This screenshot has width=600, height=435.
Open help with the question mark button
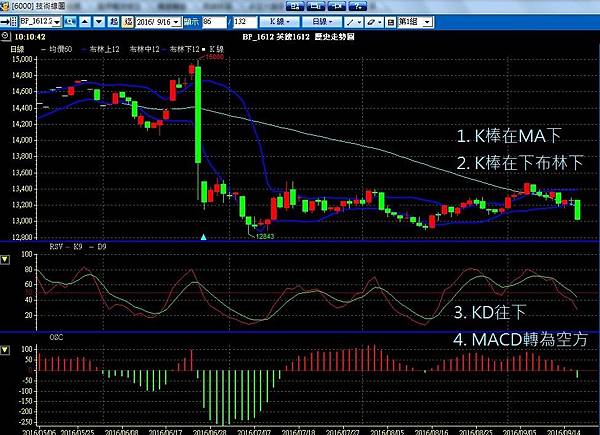coord(358,6)
